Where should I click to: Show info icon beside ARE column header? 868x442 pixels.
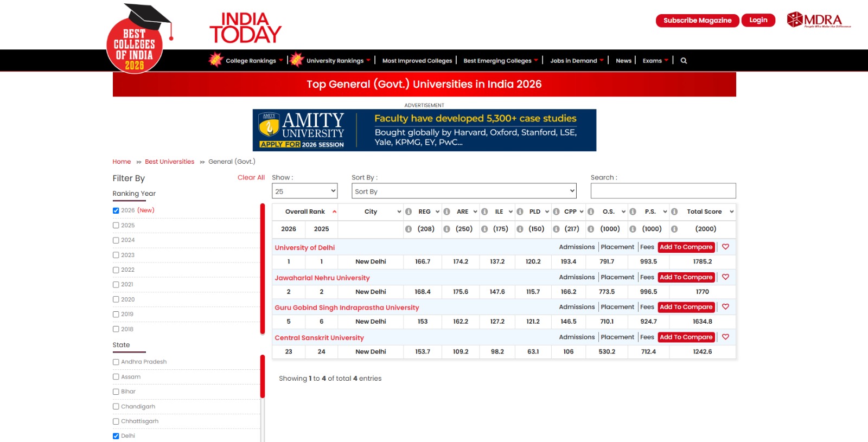click(446, 212)
